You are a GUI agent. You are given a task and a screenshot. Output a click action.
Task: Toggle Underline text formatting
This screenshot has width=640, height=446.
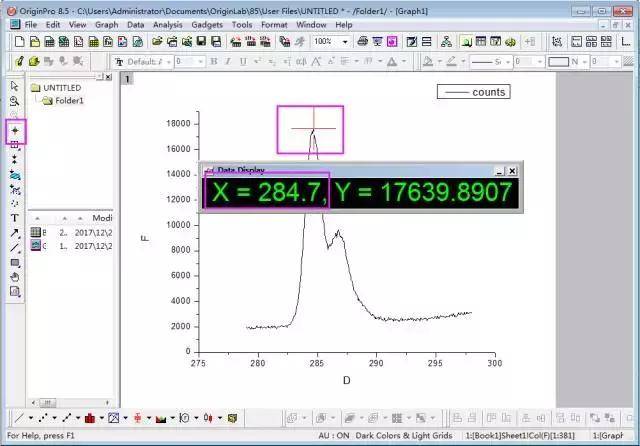tap(243, 62)
